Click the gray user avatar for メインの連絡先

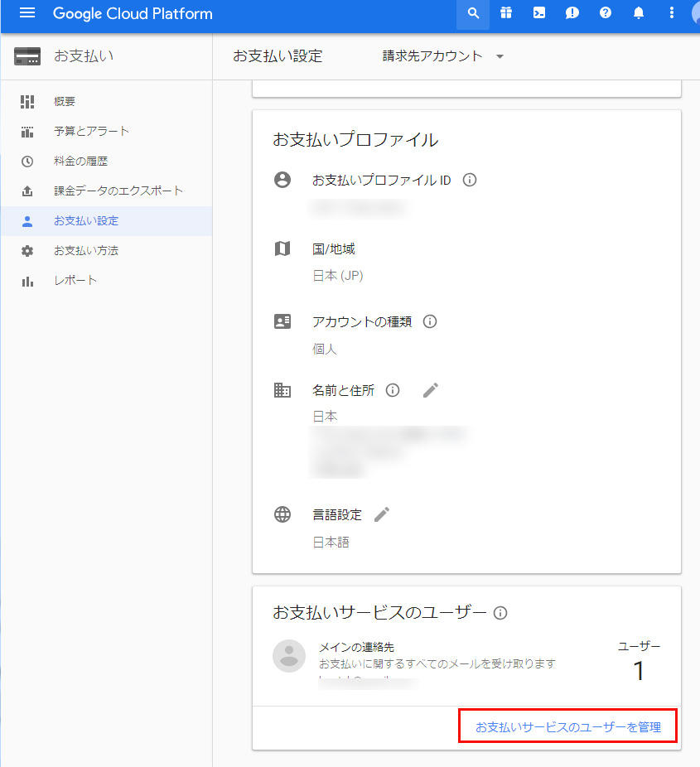[x=289, y=656]
